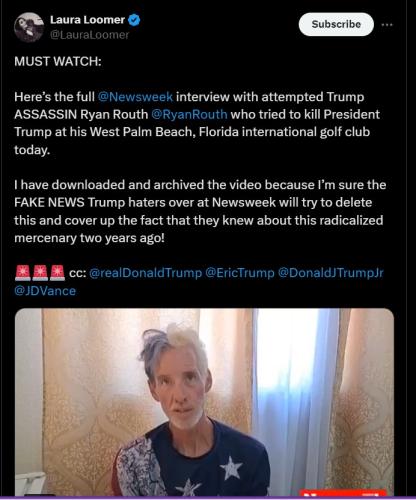Visit the @realDonaldTrump mention

pyautogui.click(x=146, y=273)
